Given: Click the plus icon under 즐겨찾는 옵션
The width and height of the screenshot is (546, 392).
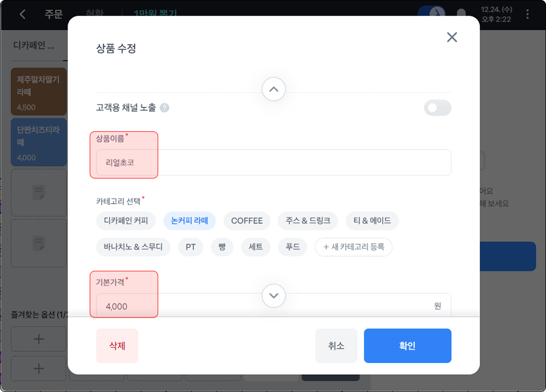Looking at the screenshot, I should [39, 339].
